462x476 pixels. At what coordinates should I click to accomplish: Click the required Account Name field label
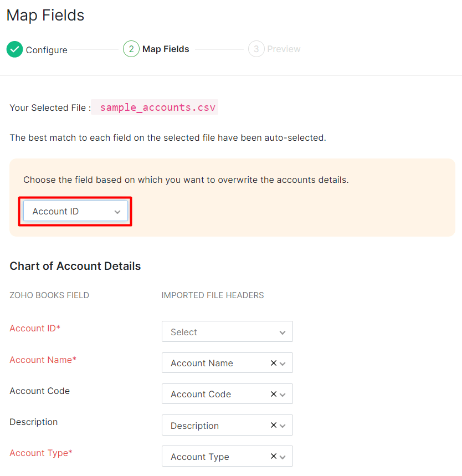tap(43, 360)
